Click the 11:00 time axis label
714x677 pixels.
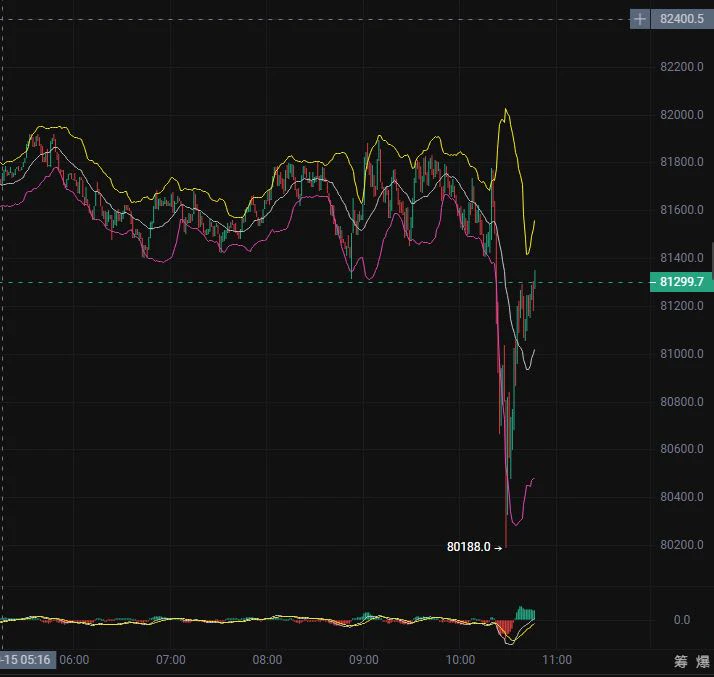(557, 660)
